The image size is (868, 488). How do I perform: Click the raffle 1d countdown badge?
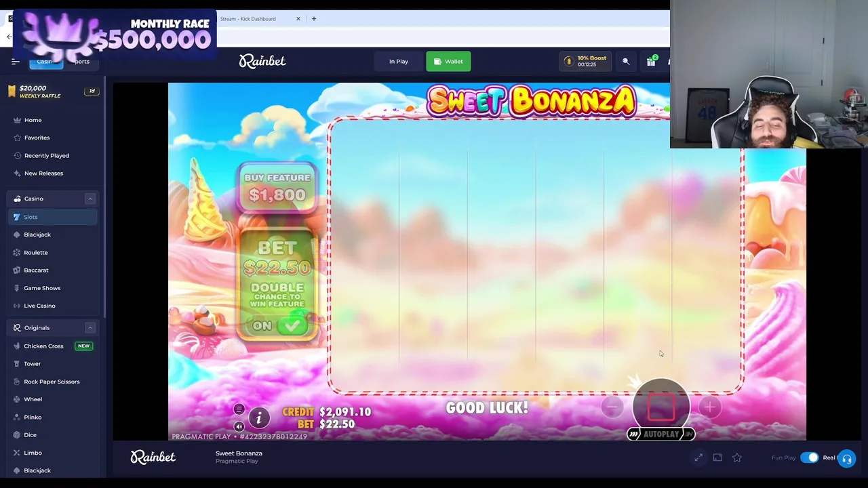coord(92,91)
